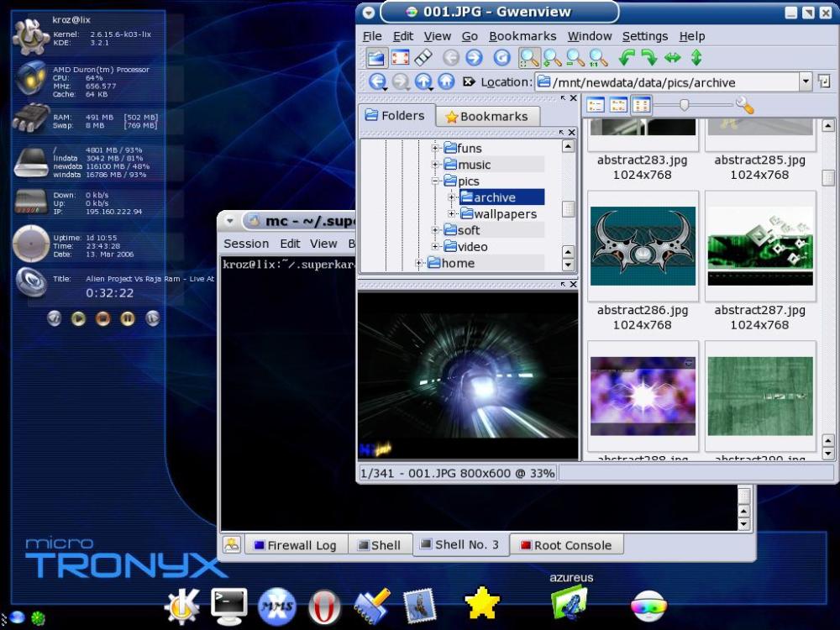
Task: Flip the image vertically
Action: [696, 57]
